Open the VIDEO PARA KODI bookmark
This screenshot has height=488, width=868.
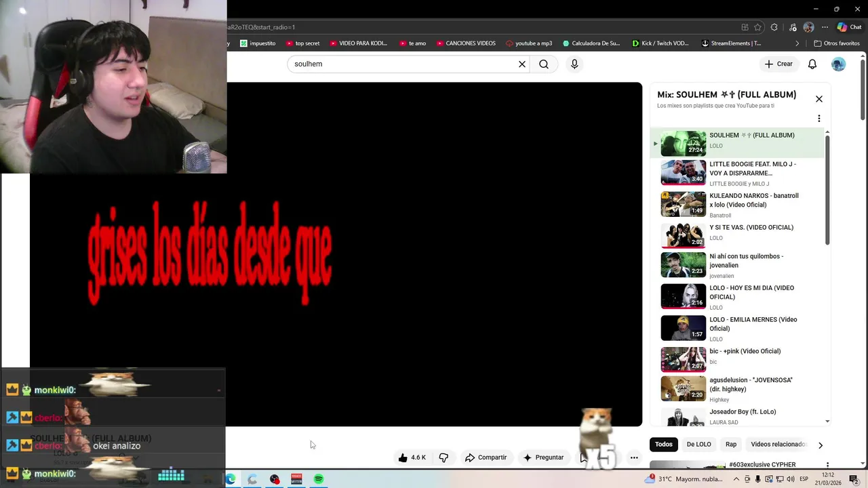(358, 43)
